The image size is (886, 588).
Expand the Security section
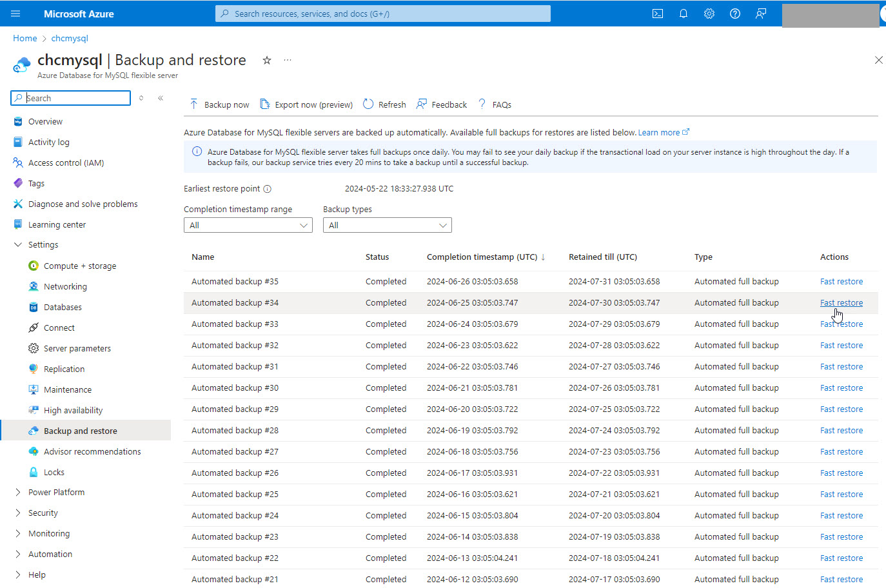coord(18,513)
